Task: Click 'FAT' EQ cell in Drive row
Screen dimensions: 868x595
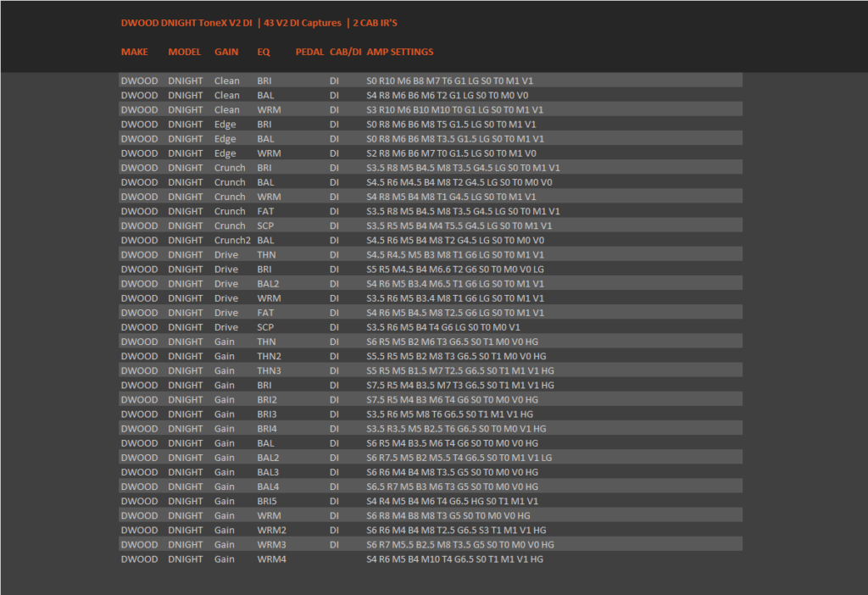Action: pyautogui.click(x=265, y=313)
